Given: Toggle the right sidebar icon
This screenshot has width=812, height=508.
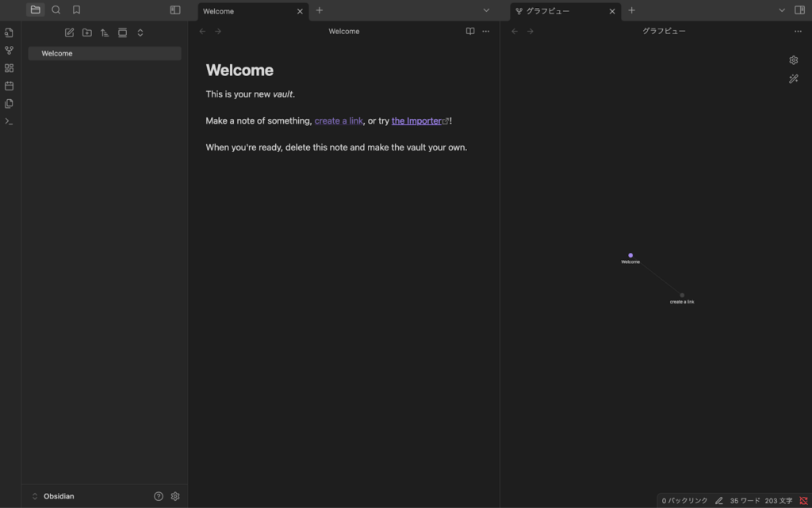Looking at the screenshot, I should click(799, 10).
